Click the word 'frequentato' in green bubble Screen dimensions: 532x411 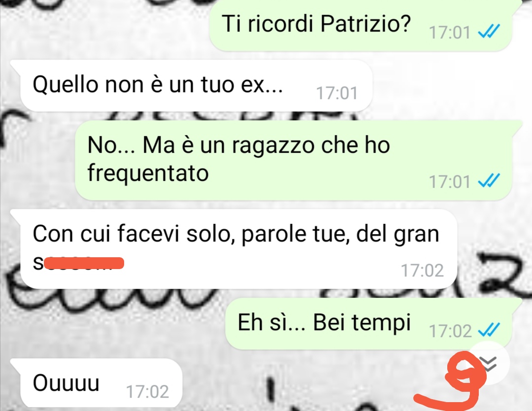pos(148,173)
